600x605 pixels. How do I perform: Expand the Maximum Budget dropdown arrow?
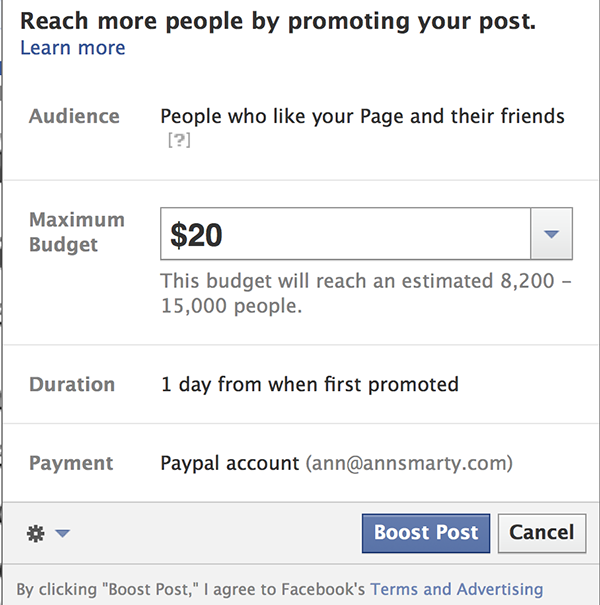(x=551, y=234)
